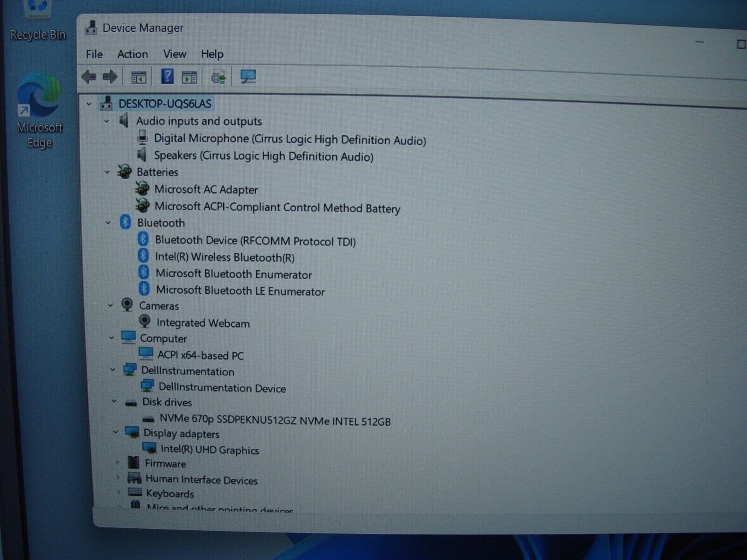This screenshot has height=560, width=747.
Task: Collapse the Computer category
Action: (x=111, y=338)
